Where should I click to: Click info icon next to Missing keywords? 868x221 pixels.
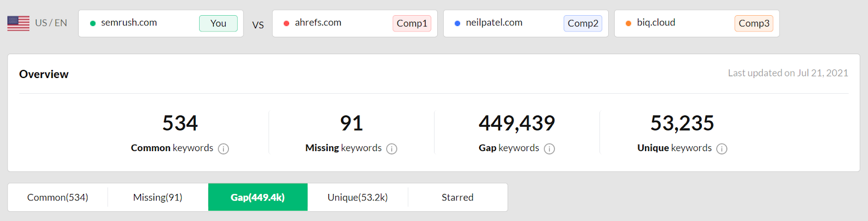(x=392, y=149)
